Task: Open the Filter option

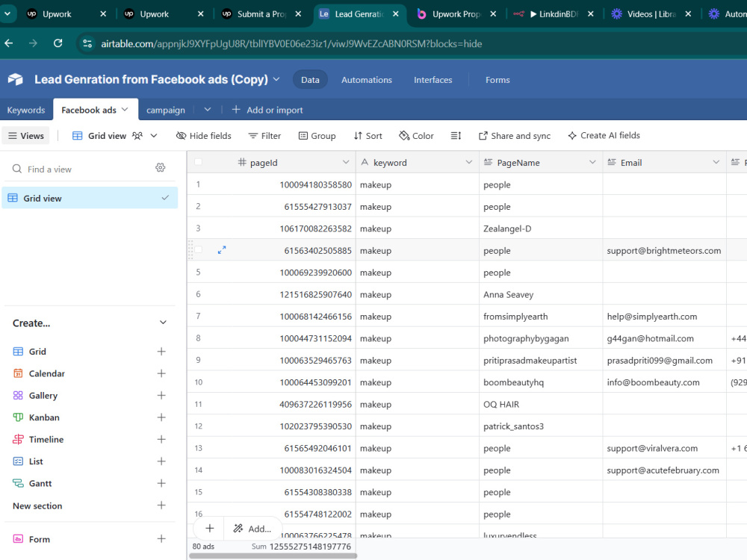Action: (265, 136)
